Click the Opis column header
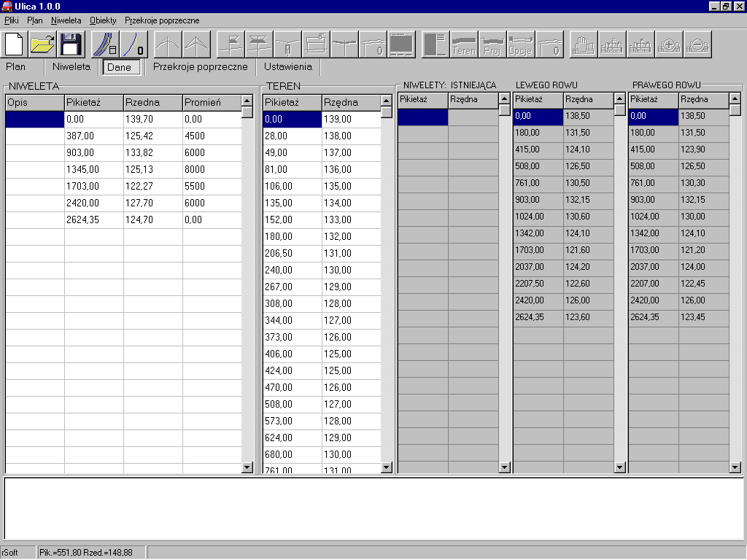The width and height of the screenshot is (747, 560). [x=34, y=103]
